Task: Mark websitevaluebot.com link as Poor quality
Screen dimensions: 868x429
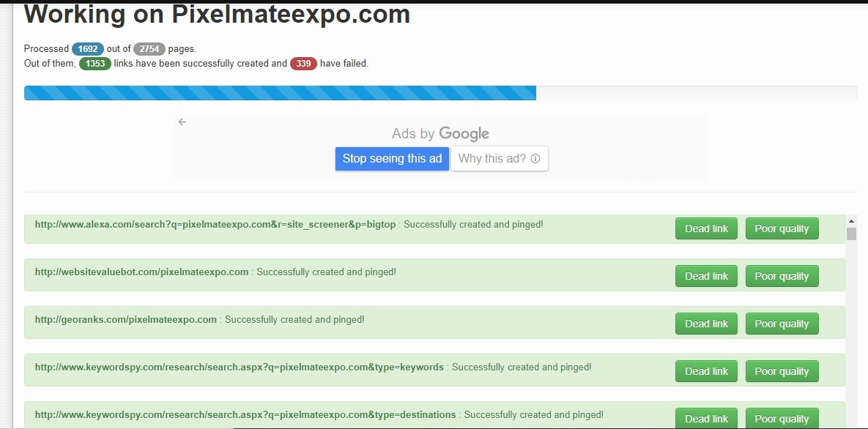Action: point(782,276)
